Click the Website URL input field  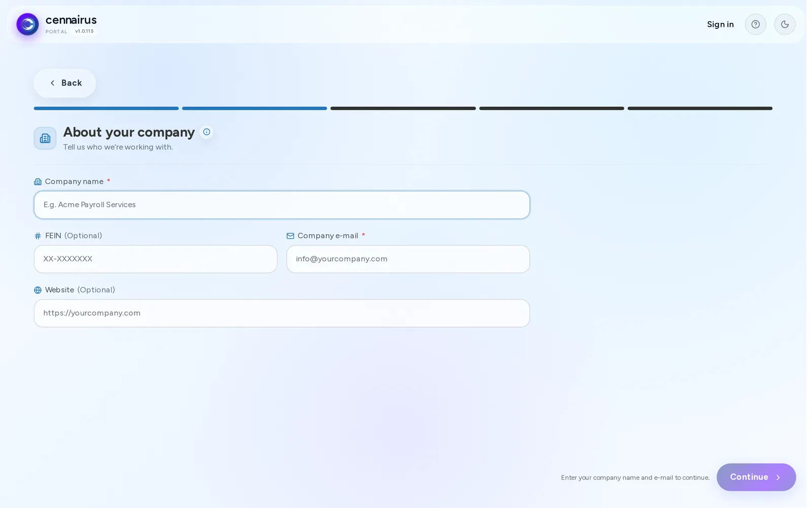coord(282,313)
